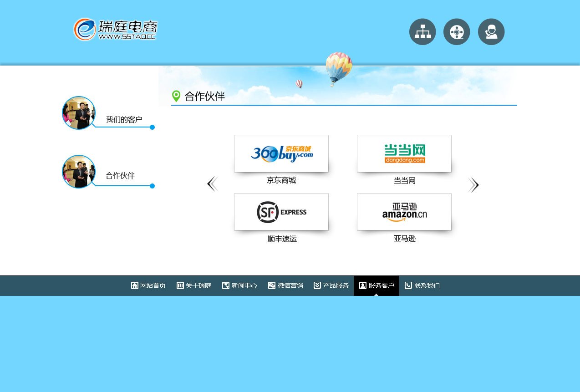Viewport: 580px width, 392px height.
Task: Click the green location pin icon
Action: click(176, 96)
